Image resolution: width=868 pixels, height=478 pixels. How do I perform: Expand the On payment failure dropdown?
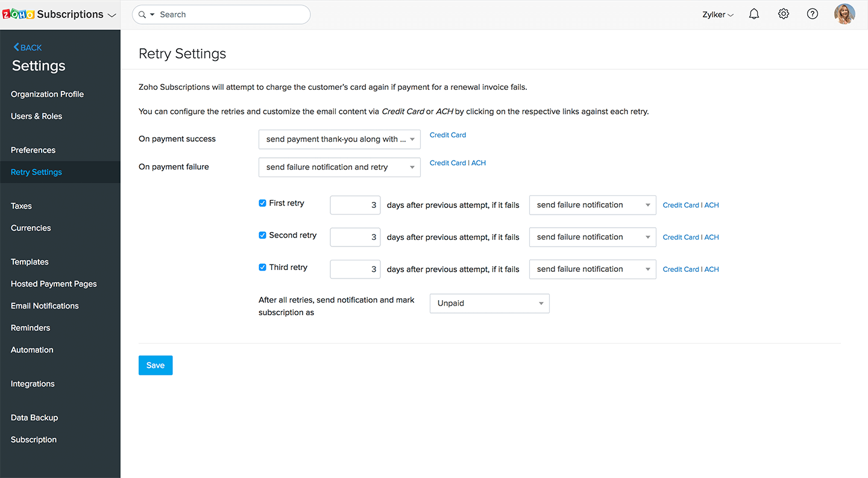(x=339, y=167)
